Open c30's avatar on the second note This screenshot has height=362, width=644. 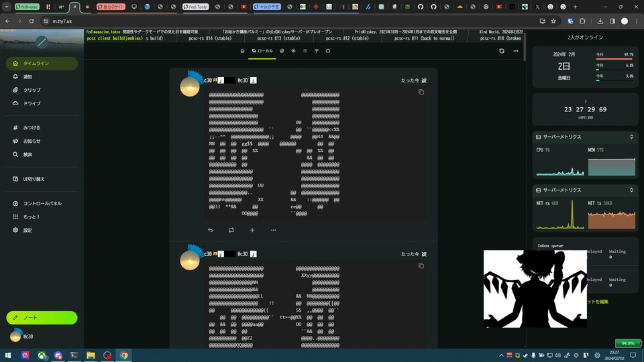pyautogui.click(x=190, y=260)
